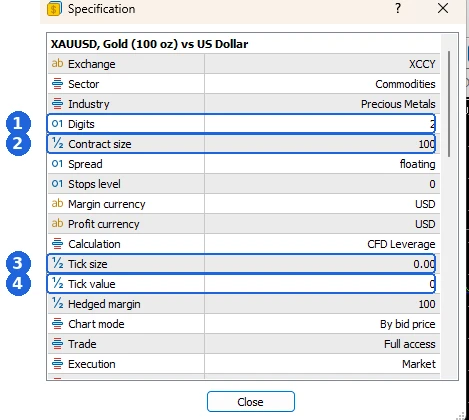Click the Industry row icon
Viewport: 469px width, 420px height.
57,104
